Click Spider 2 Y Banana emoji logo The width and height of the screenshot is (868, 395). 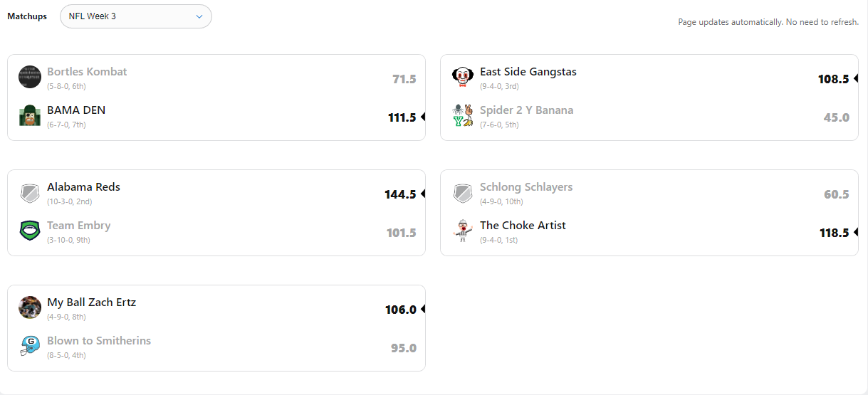click(x=463, y=115)
